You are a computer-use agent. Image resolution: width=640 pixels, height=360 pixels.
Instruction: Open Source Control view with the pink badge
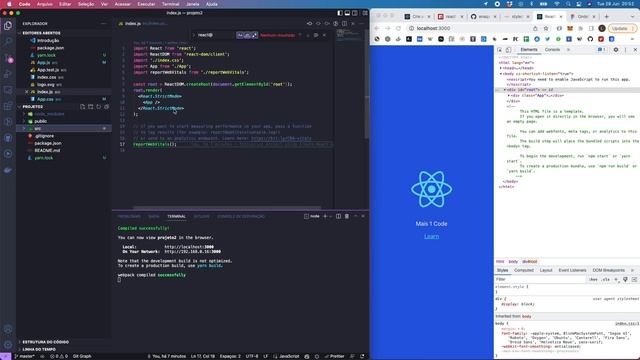8,58
